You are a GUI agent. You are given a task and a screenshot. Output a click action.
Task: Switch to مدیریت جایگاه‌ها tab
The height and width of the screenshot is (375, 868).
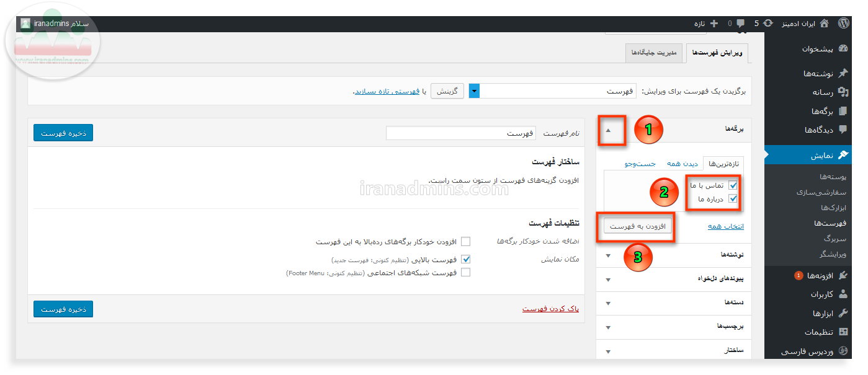(x=654, y=53)
